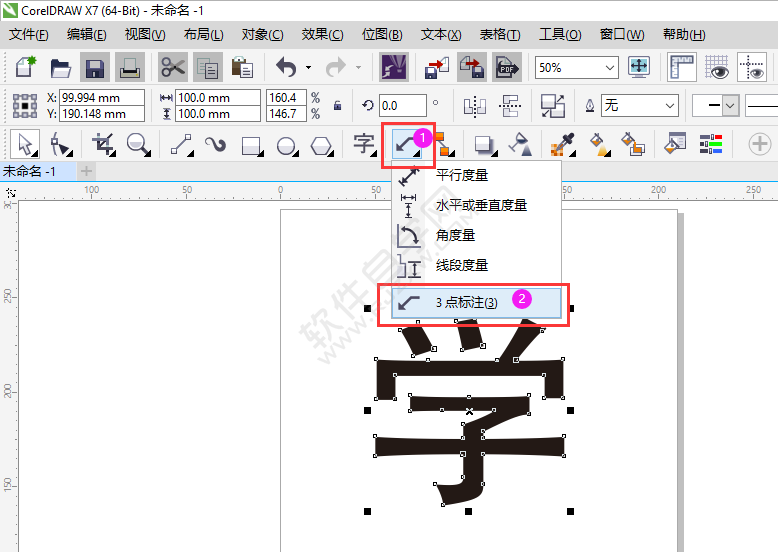
Task: Open the dimension tool flyout
Action: pyautogui.click(x=407, y=144)
